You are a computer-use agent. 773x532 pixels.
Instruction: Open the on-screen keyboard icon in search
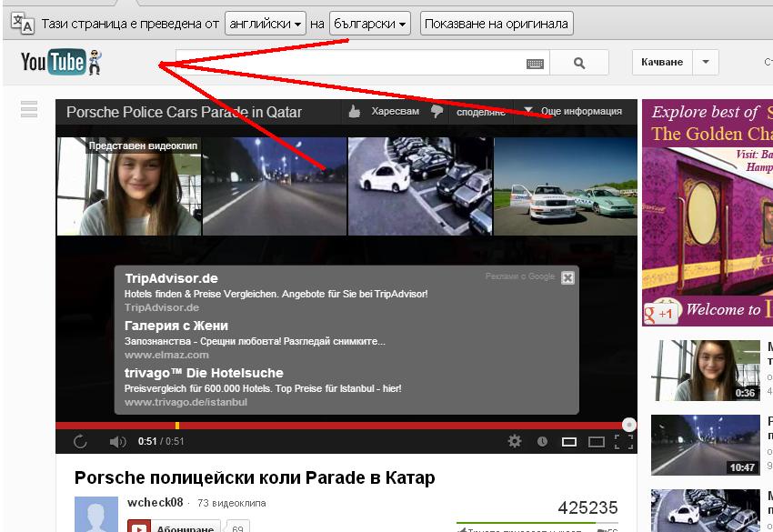pyautogui.click(x=535, y=64)
